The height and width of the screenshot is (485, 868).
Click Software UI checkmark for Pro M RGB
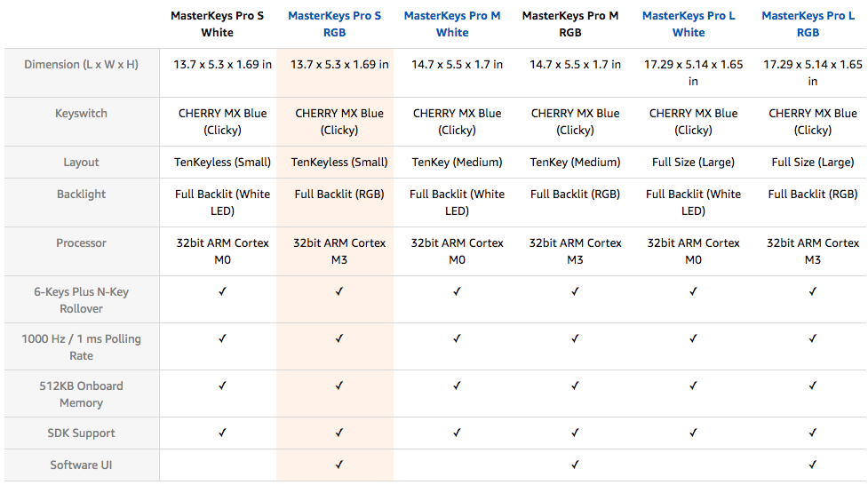[x=575, y=465]
